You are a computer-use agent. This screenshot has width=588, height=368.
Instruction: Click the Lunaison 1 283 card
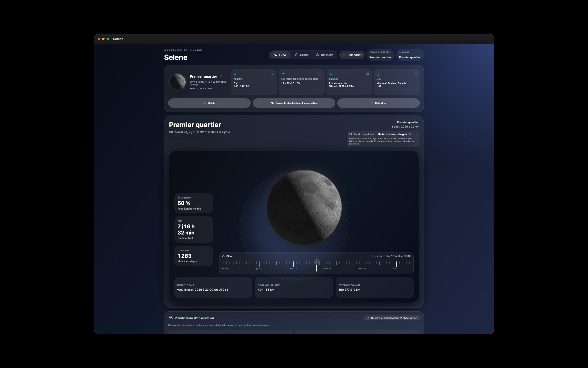click(194, 256)
